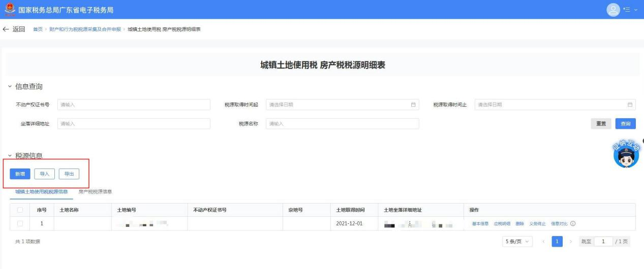Click the 不动产权证书号 input field
Image resolution: width=644 pixels, height=269 pixels.
point(134,105)
